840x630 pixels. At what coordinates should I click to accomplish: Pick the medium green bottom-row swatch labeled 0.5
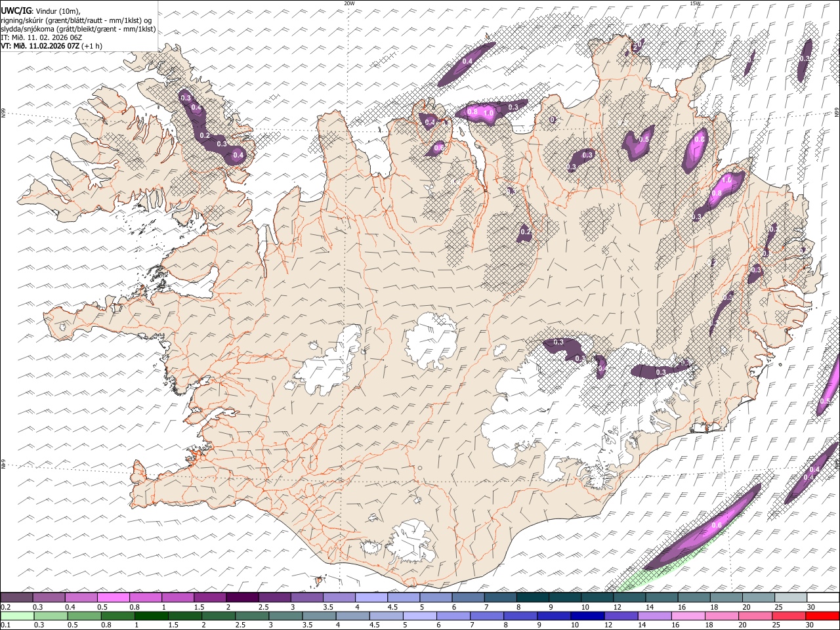click(x=84, y=616)
